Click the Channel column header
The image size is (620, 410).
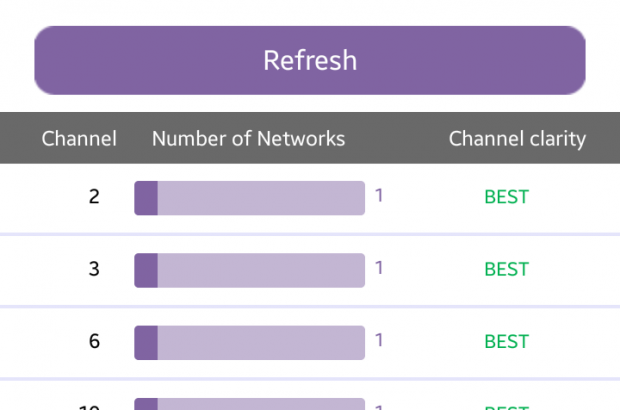[79, 139]
